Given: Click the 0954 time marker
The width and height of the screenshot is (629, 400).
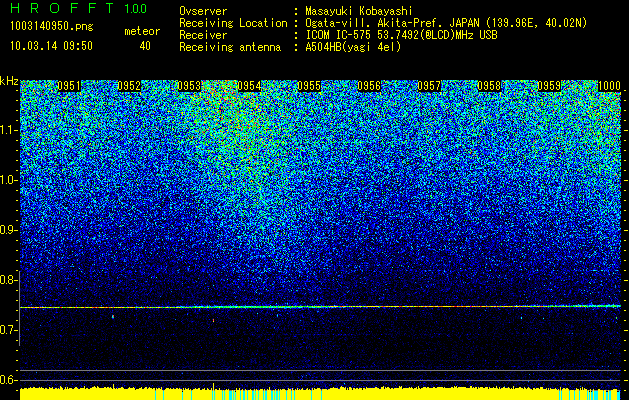Looking at the screenshot, I should tap(249, 86).
